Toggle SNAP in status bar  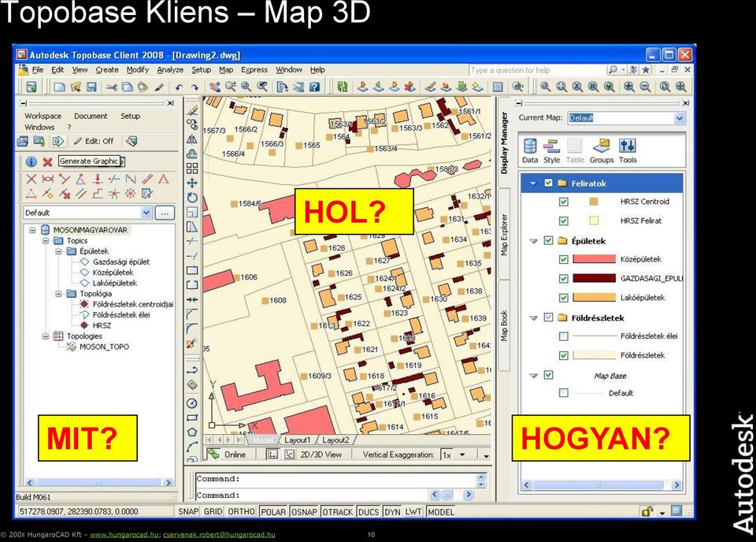188,511
